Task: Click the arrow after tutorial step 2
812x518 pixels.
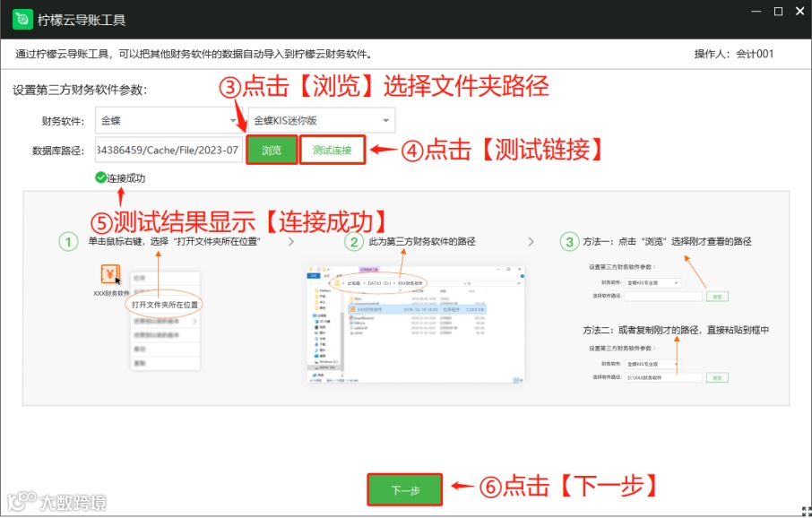Action: [x=531, y=242]
